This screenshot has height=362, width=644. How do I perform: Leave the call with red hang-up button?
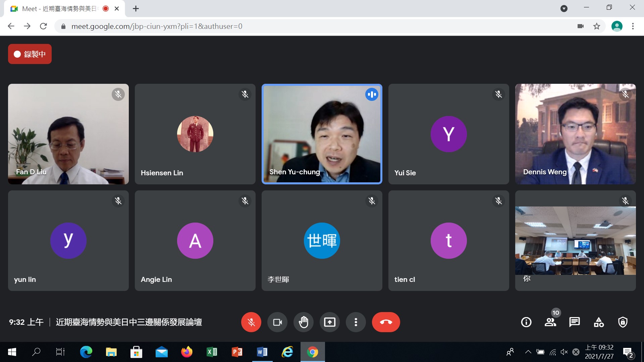tap(386, 322)
